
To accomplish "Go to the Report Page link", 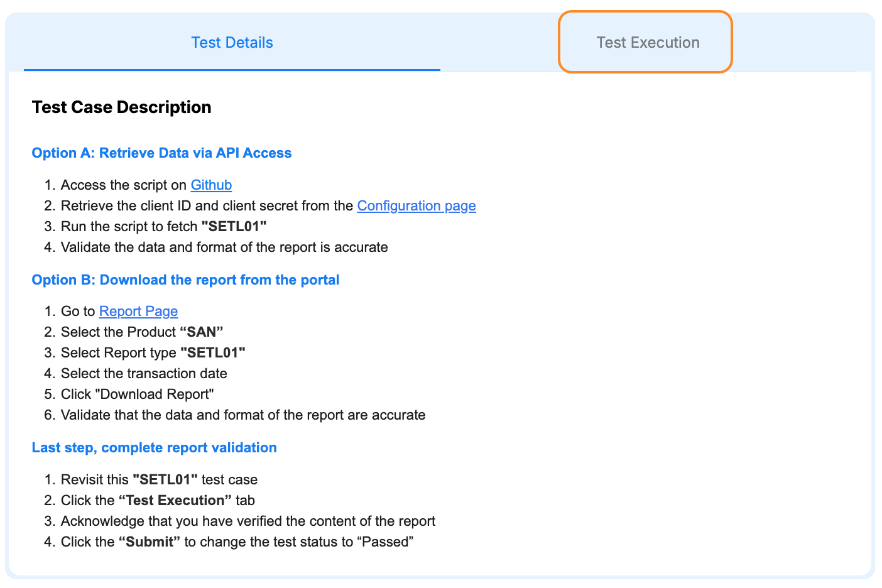I will coord(138,311).
